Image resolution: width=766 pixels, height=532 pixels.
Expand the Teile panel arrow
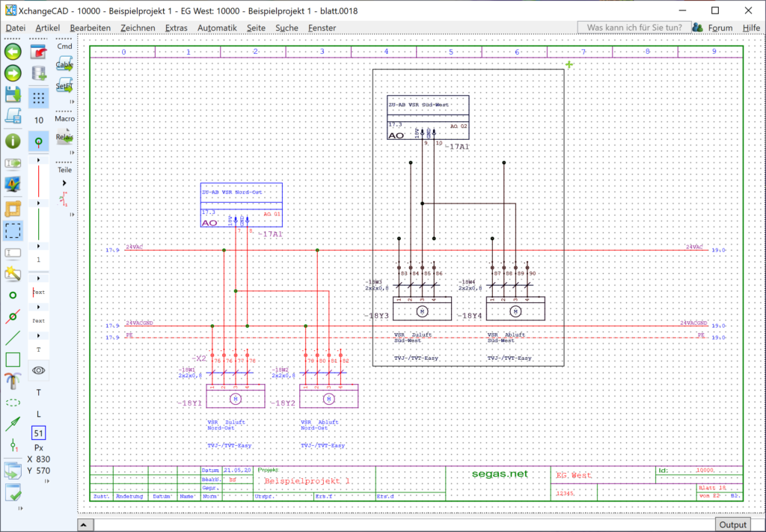click(64, 183)
